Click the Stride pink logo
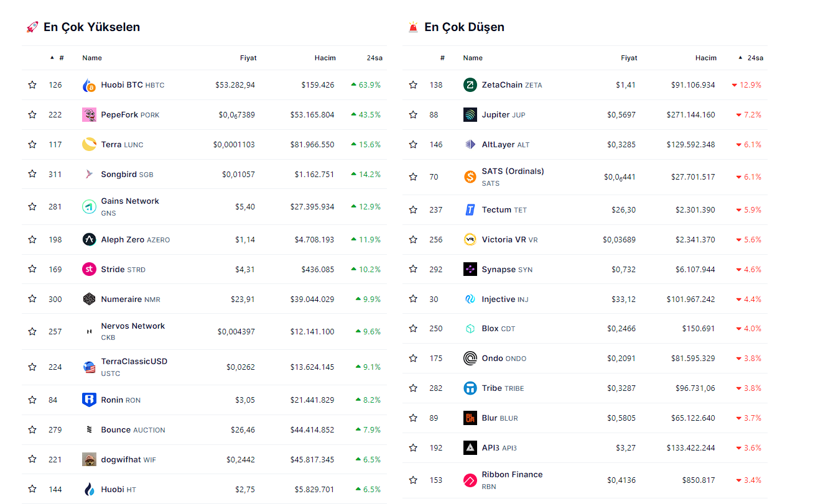The width and height of the screenshot is (813, 504). 89,269
